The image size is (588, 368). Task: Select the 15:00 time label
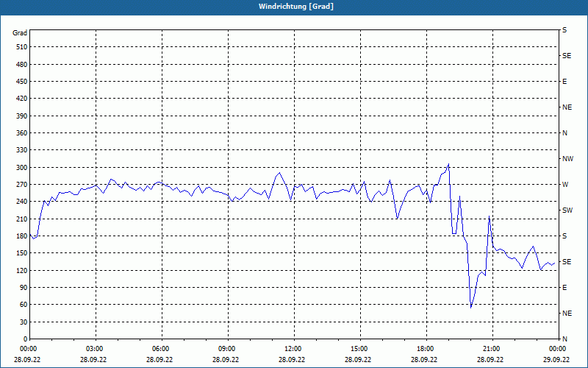tap(359, 349)
